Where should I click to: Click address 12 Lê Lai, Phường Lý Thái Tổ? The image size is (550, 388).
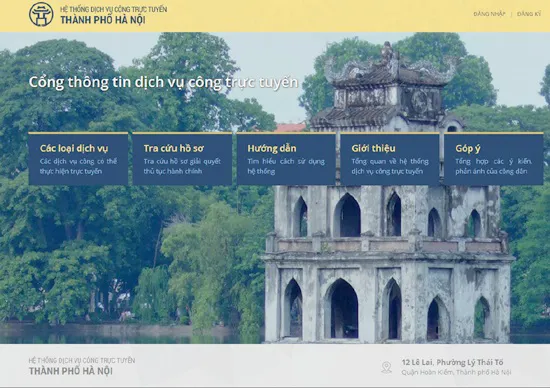(x=452, y=362)
